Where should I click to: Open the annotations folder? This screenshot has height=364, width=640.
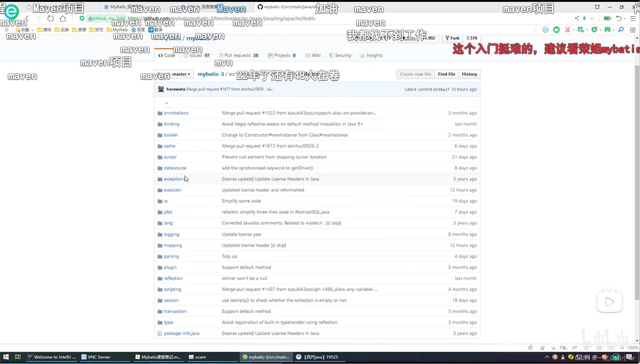pyautogui.click(x=176, y=113)
